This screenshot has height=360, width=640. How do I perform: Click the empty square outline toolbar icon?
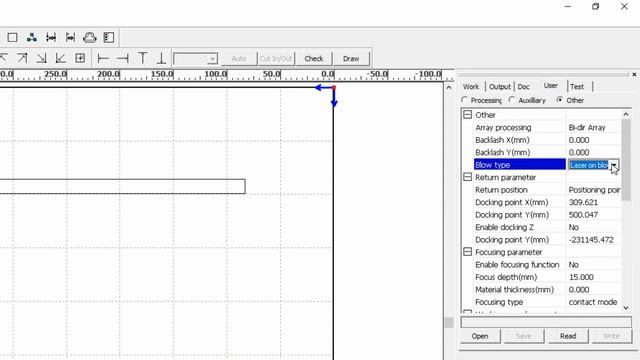point(13,38)
